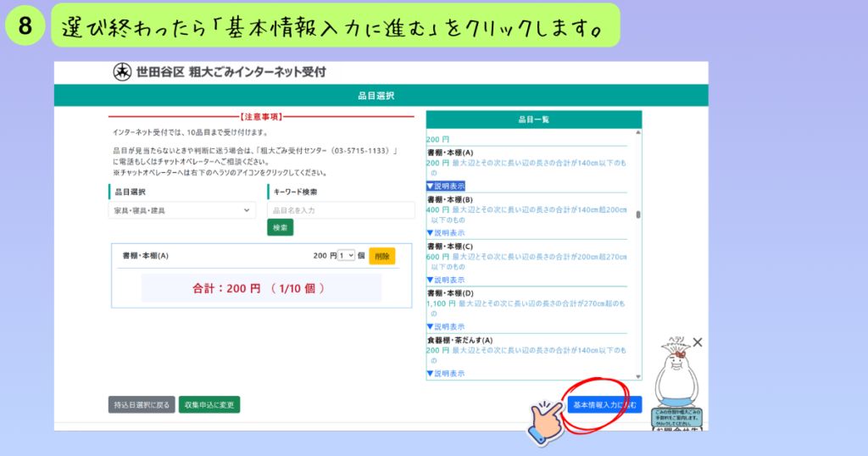Select 食器棚・茶だんす(A) in the item list
This screenshot has width=868, height=456.
coord(459,341)
